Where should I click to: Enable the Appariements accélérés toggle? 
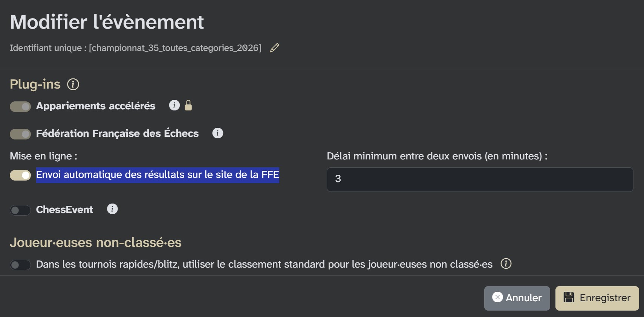pos(20,106)
